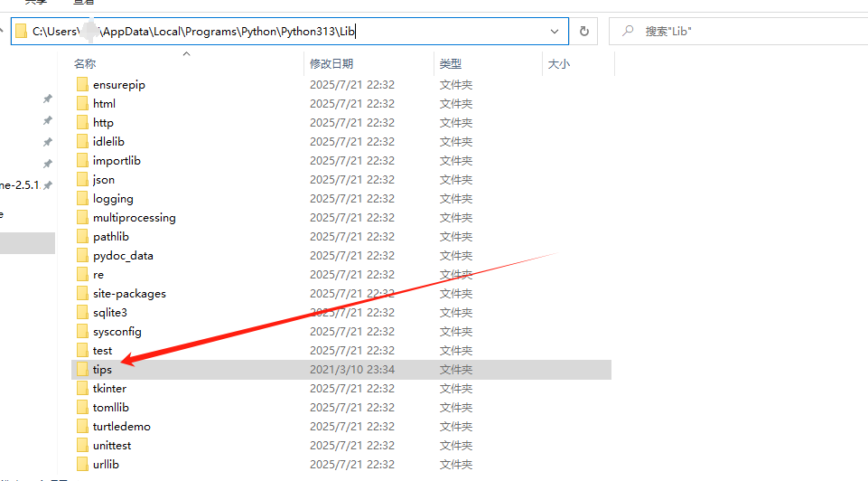
Task: Sort by the 类型 column header
Action: point(450,63)
